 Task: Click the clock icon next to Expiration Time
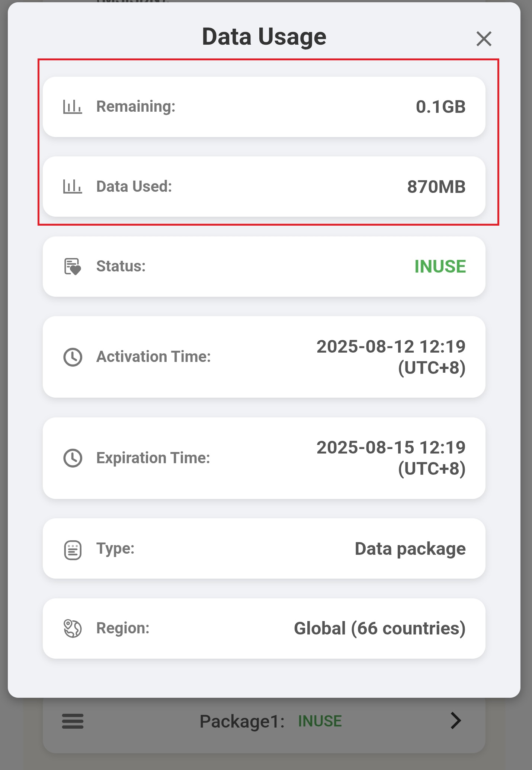coord(73,458)
